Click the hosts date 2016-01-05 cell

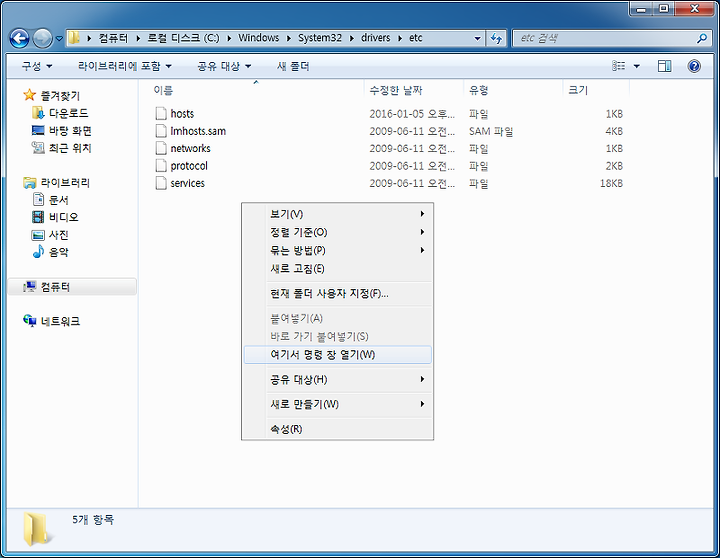click(412, 114)
